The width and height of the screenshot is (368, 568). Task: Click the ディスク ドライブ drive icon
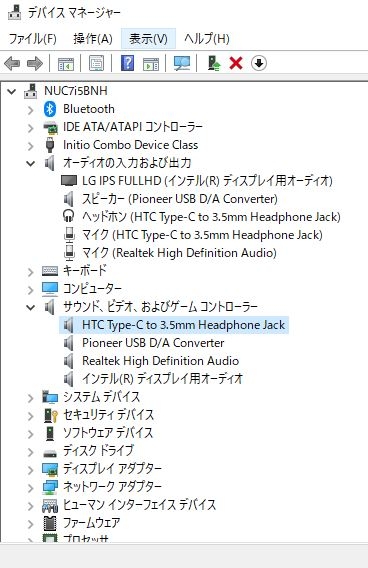[50, 453]
